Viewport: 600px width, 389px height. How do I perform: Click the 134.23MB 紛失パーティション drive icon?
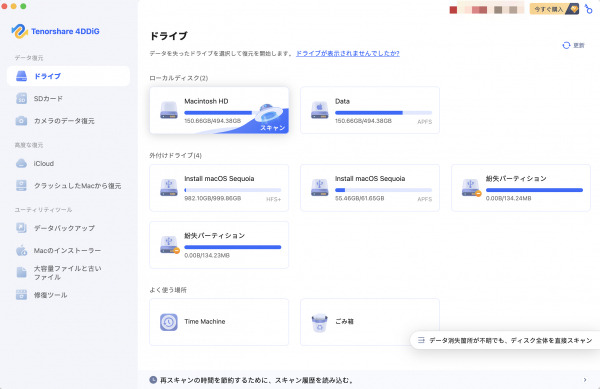point(170,245)
